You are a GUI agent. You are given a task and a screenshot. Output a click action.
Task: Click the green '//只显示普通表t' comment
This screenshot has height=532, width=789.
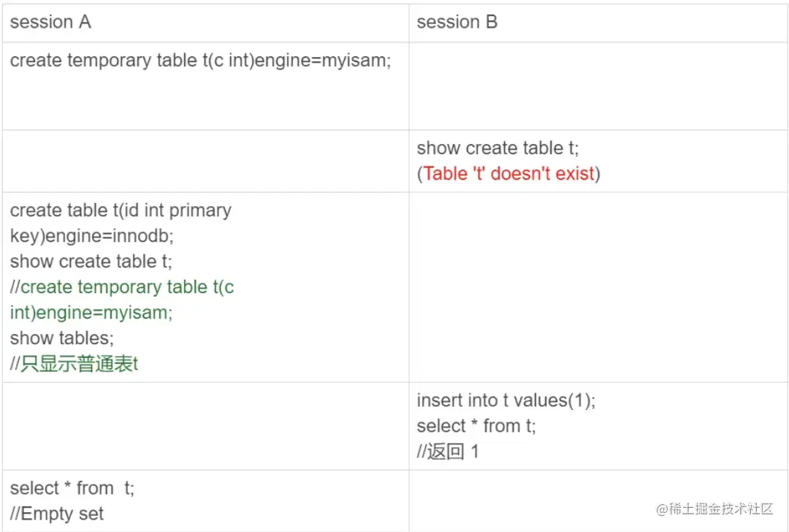coord(74,364)
